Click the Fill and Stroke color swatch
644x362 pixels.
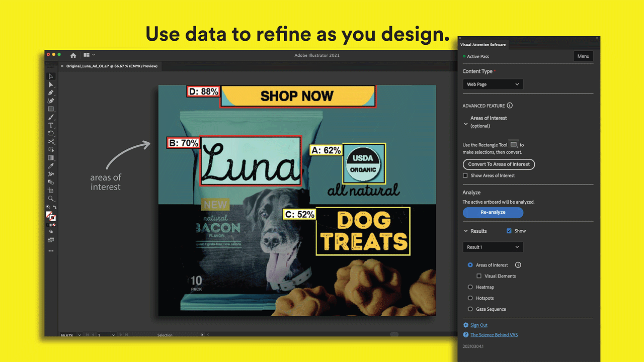point(51,216)
